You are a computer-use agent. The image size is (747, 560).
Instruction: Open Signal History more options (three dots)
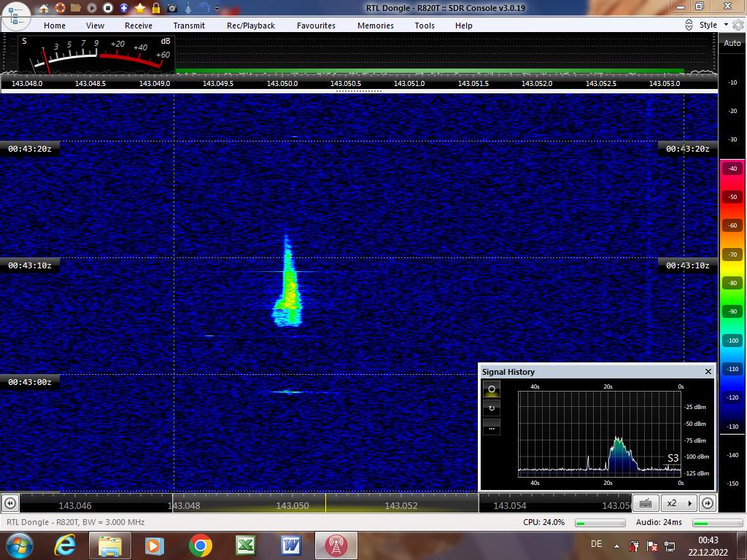(492, 427)
